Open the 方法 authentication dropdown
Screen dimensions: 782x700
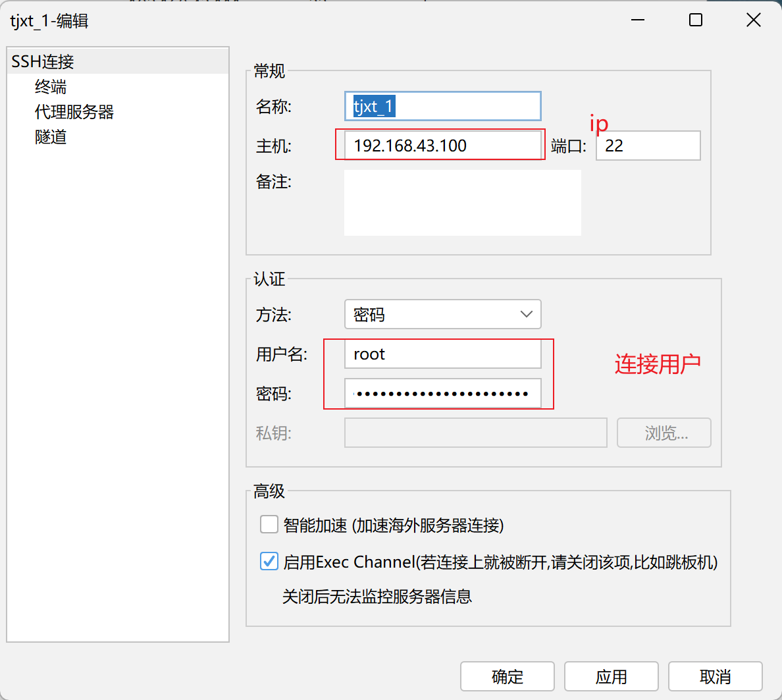443,314
